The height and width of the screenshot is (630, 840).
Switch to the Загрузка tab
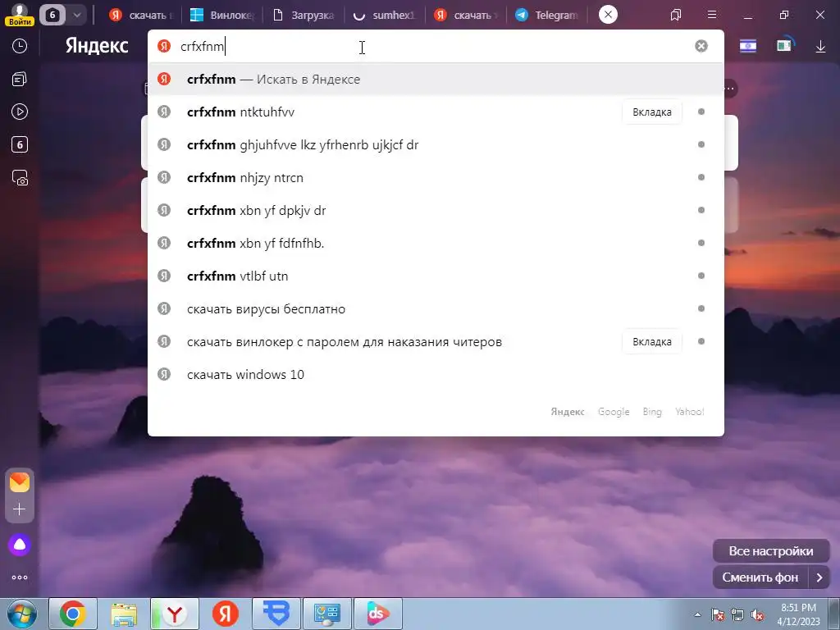[x=304, y=15]
